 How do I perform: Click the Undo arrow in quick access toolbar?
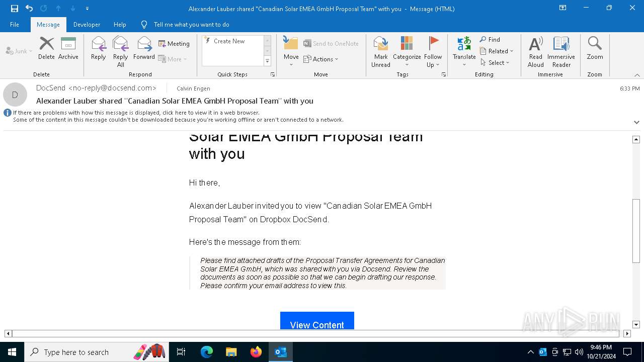pyautogui.click(x=29, y=9)
